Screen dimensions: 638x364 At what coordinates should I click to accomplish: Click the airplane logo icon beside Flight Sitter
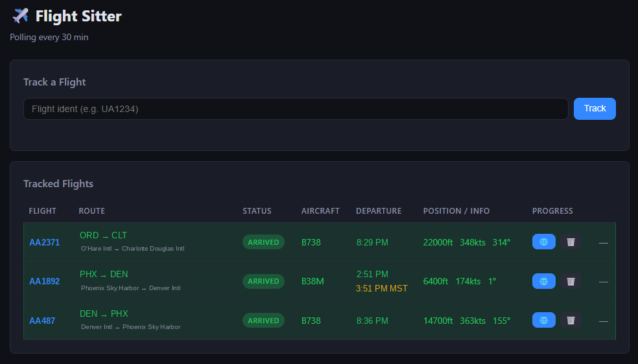pyautogui.click(x=20, y=16)
